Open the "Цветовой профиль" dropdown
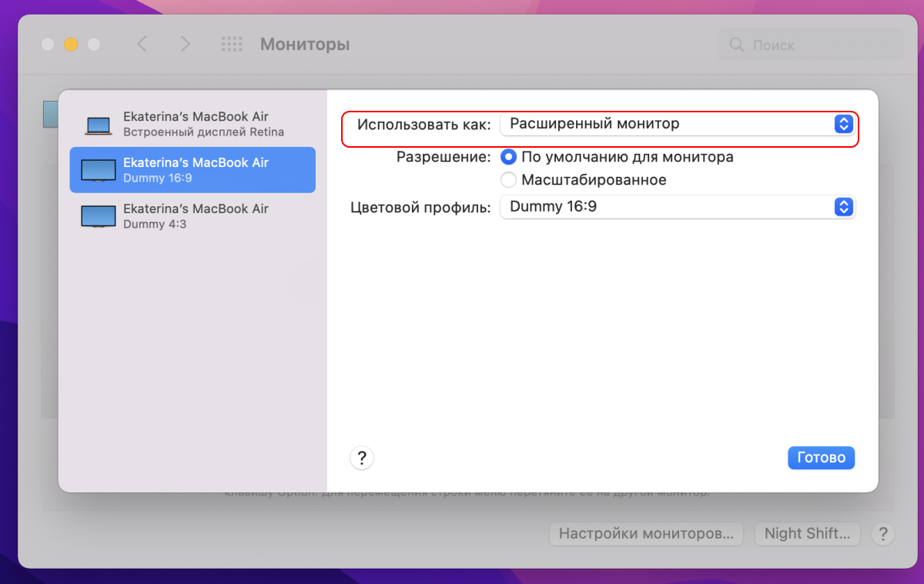924x584 pixels. [678, 207]
